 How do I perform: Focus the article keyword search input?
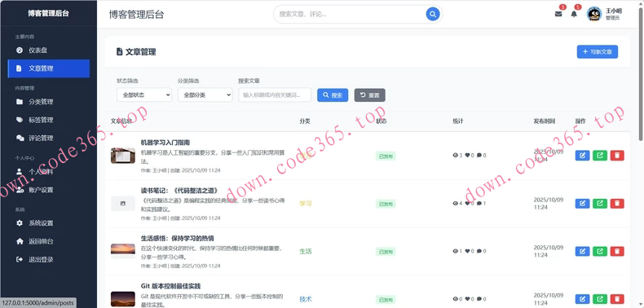pos(275,95)
